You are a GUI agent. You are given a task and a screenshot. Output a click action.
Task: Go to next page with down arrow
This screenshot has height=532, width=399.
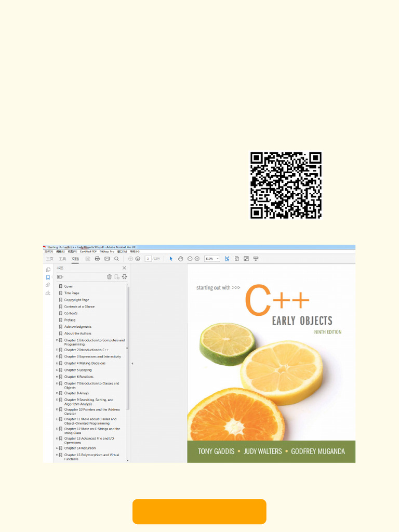[138, 259]
